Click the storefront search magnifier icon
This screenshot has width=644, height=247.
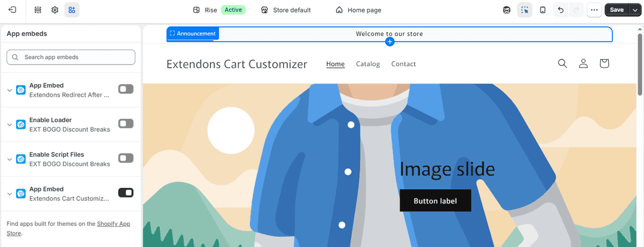(x=562, y=63)
